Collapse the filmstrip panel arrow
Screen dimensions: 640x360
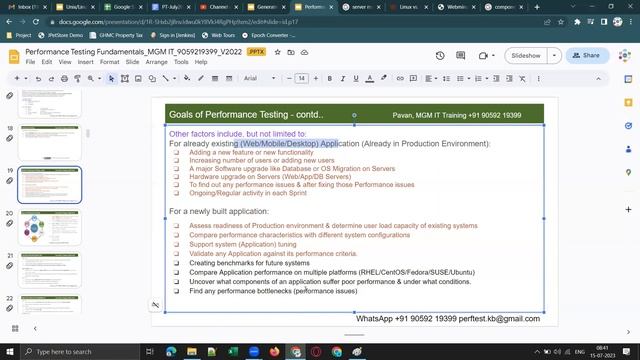pyautogui.click(x=35, y=328)
